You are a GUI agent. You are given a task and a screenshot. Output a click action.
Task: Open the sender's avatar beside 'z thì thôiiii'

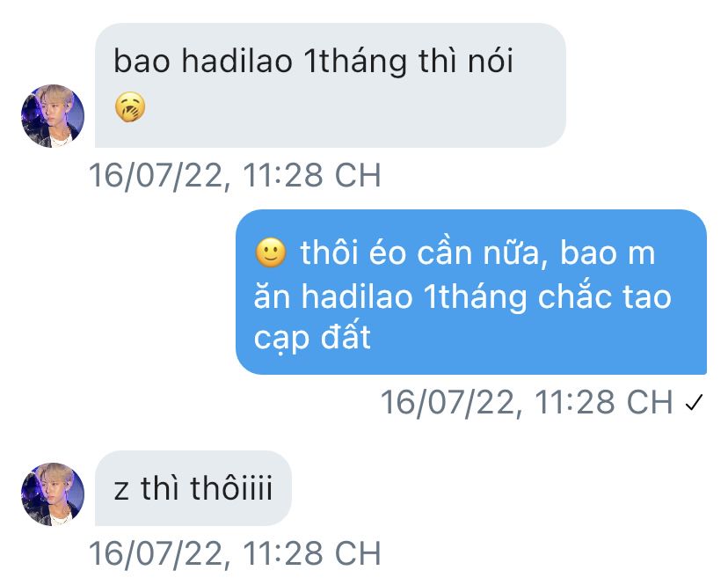click(x=53, y=494)
